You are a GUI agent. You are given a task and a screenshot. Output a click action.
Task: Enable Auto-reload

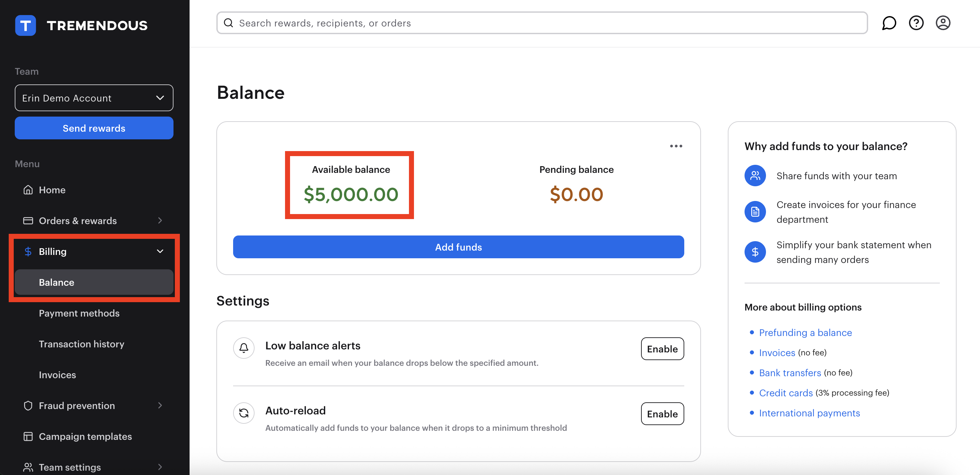pyautogui.click(x=662, y=414)
